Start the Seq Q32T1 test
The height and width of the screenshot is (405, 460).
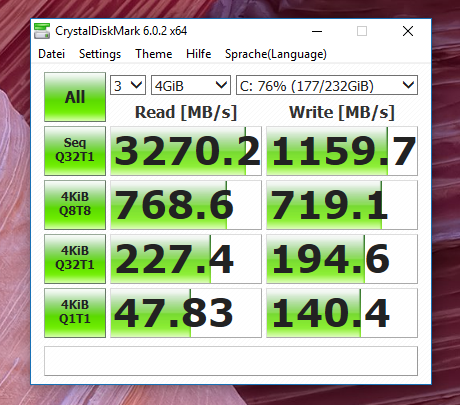pyautogui.click(x=75, y=151)
